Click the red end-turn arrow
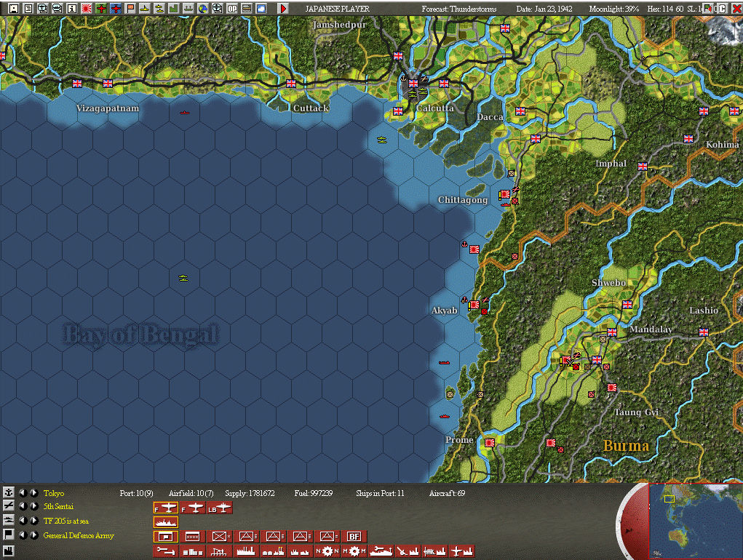The height and width of the screenshot is (560, 743). (x=283, y=8)
